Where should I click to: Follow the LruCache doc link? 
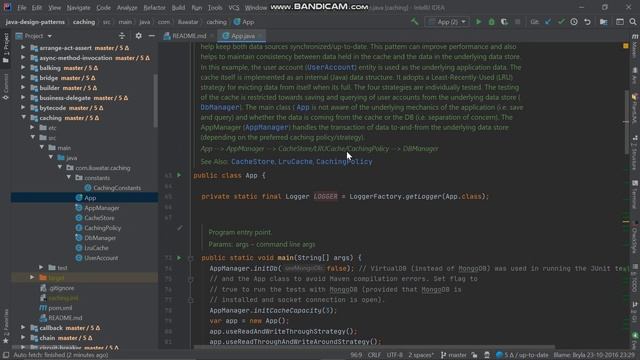pos(295,162)
